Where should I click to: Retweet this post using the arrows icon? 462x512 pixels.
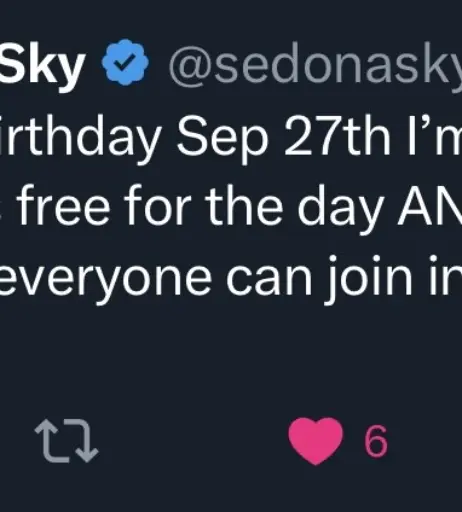point(67,441)
